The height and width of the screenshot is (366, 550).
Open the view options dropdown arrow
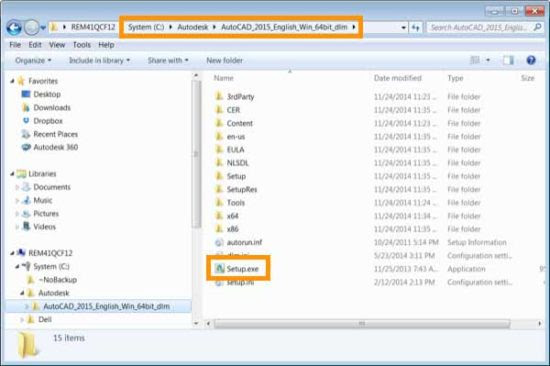(488, 60)
